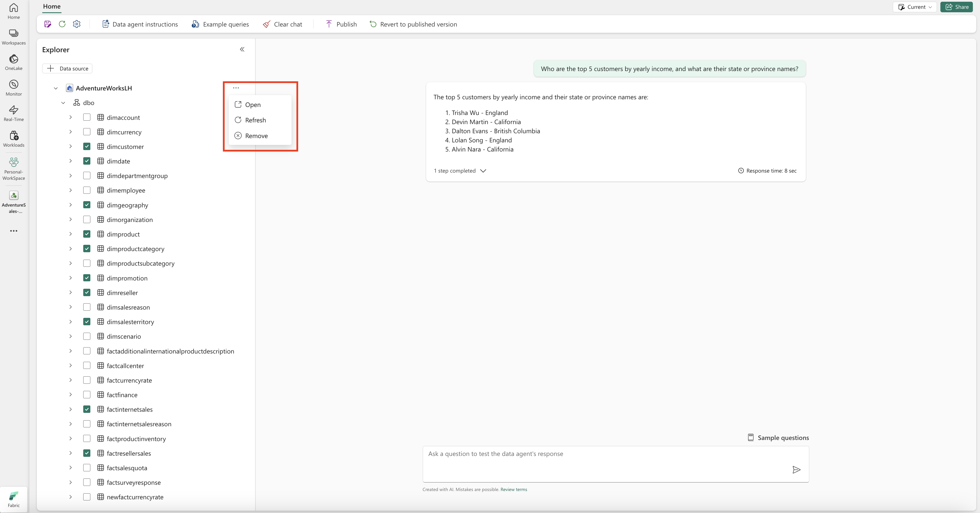Screen dimensions: 980x513
Task: Check the factfinance table checkbox
Action: tap(87, 395)
